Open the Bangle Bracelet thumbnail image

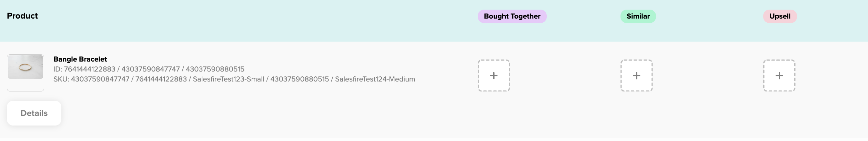pyautogui.click(x=26, y=67)
